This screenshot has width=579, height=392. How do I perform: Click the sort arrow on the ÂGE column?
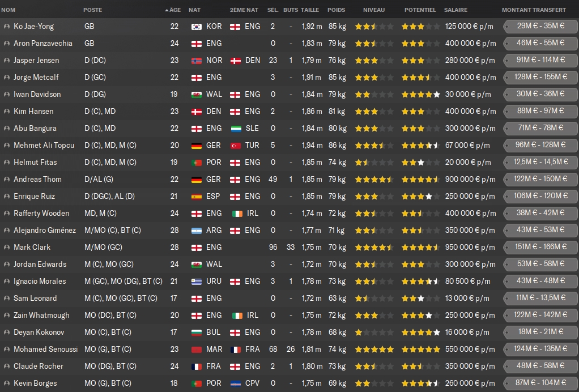[x=167, y=10]
